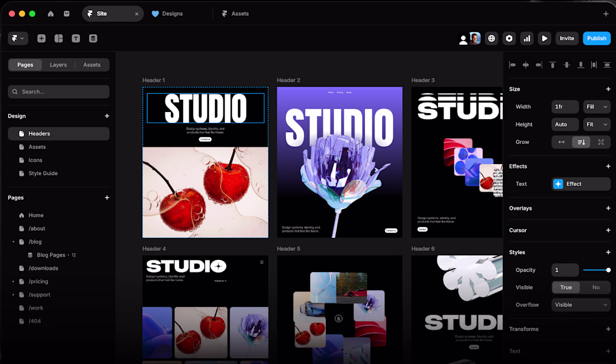Add a Cursor with plus icon

tap(608, 230)
